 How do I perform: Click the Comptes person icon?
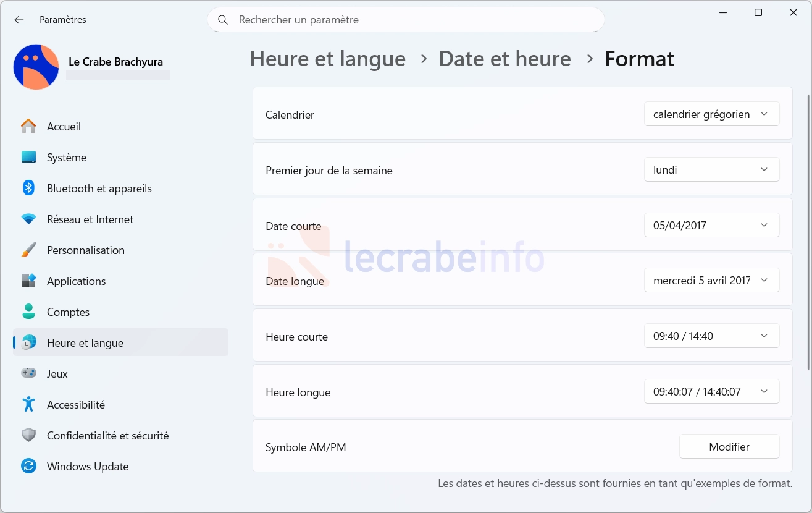point(28,312)
